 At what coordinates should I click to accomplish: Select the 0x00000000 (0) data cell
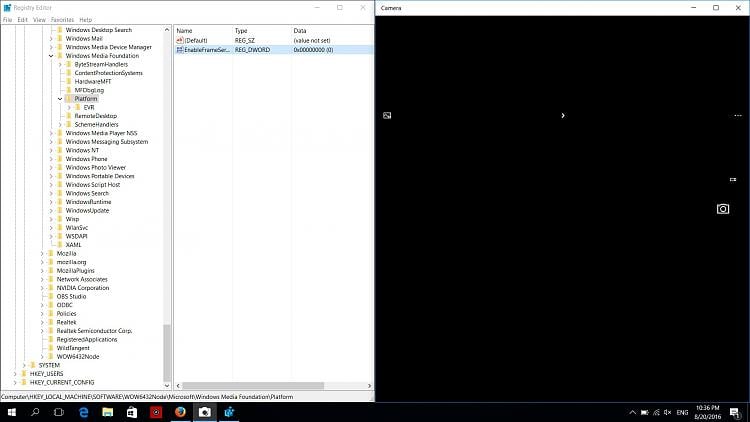pyautogui.click(x=313, y=50)
